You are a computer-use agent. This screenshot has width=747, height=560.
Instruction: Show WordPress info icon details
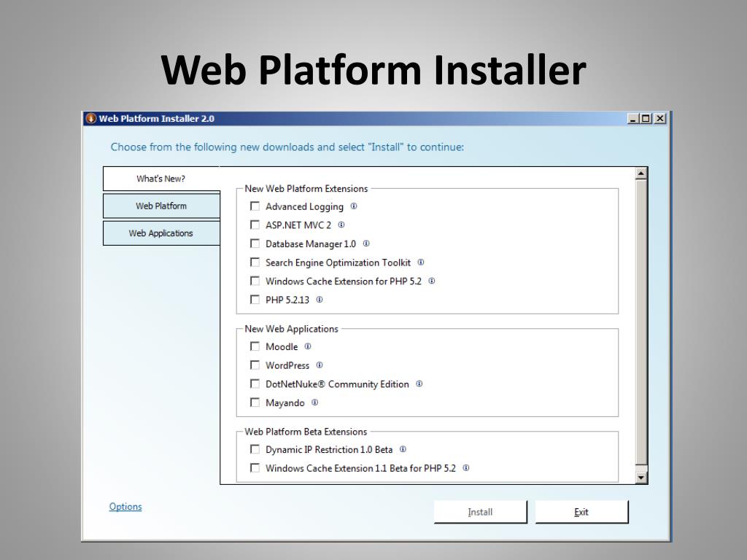[320, 365]
